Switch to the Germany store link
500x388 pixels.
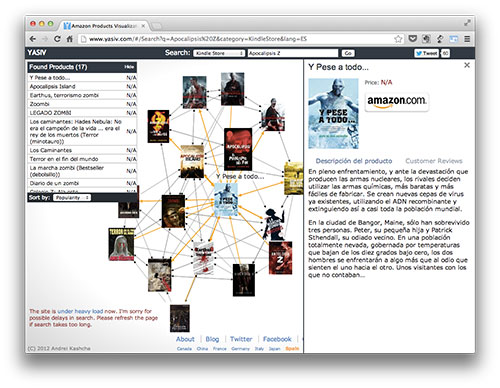[x=240, y=349]
